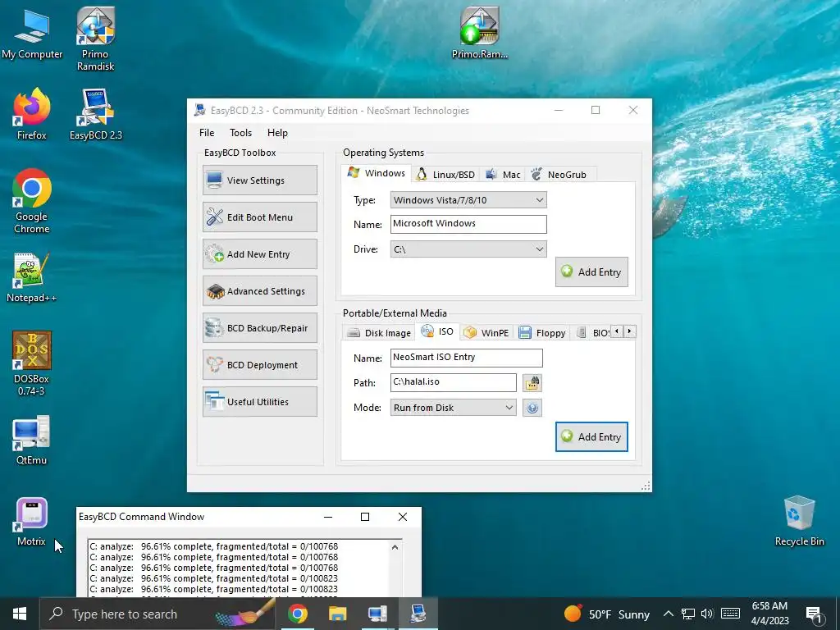Open the Help menu
This screenshot has height=630, width=840.
(x=277, y=133)
